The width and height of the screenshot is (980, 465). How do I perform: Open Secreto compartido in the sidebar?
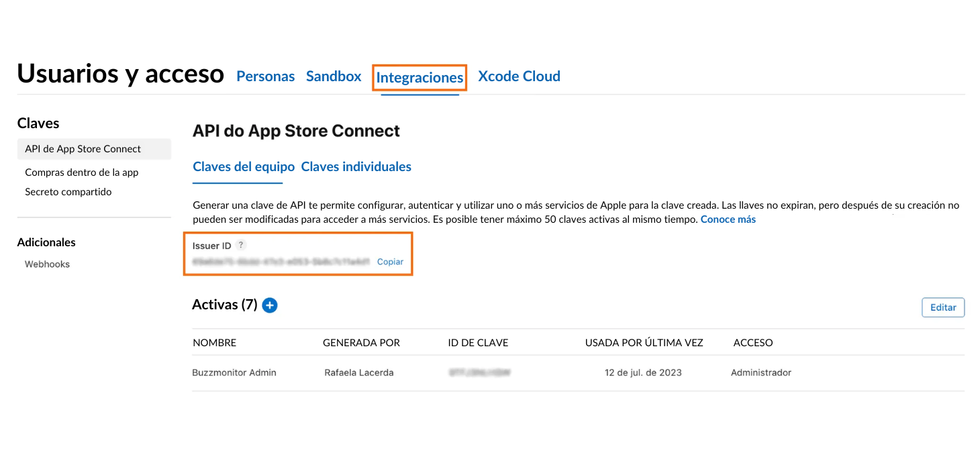[68, 192]
